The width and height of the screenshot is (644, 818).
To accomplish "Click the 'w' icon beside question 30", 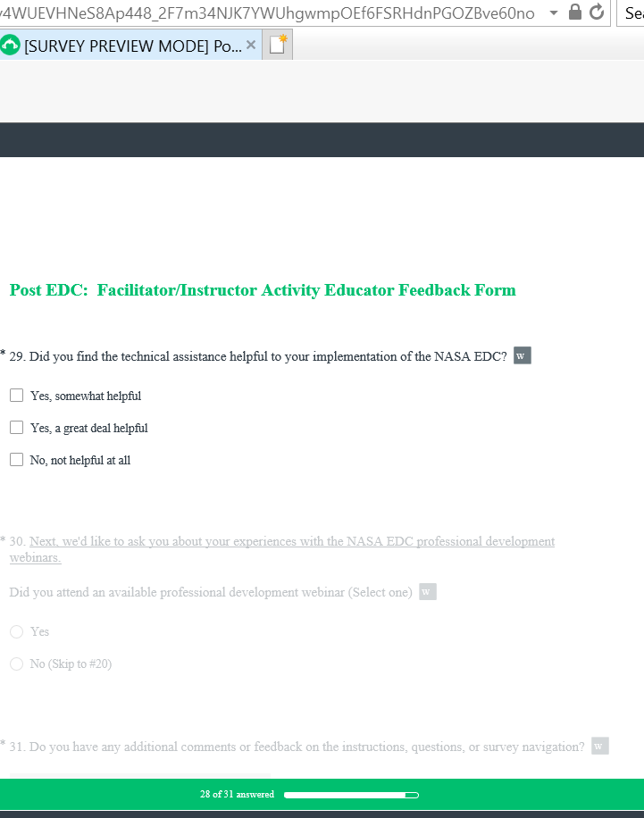I will point(428,592).
